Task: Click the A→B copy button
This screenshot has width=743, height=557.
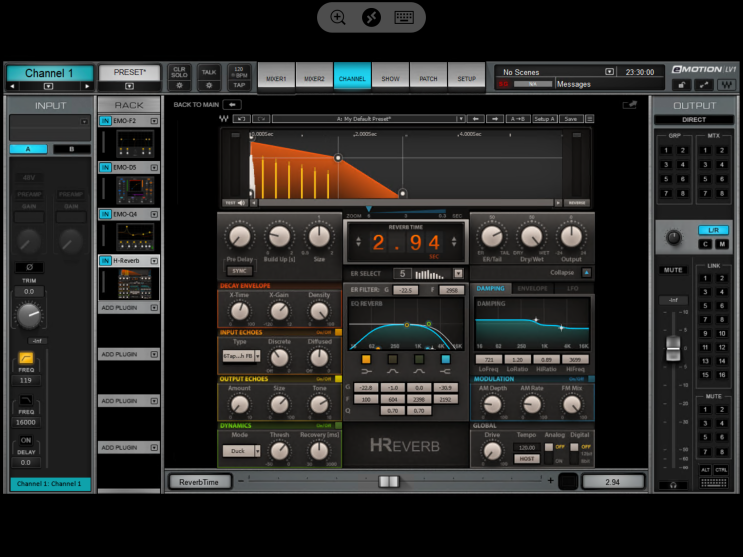Action: point(517,119)
